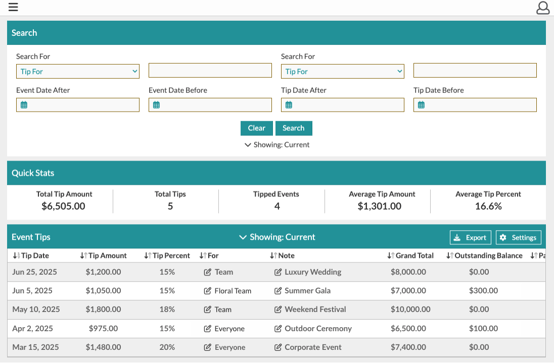
Task: Open the second Search For dropdown
Action: (x=343, y=71)
